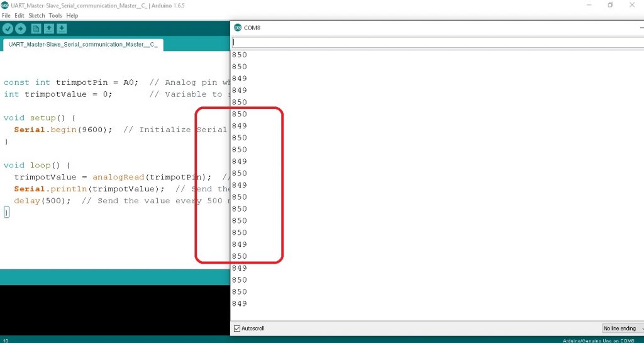This screenshot has width=644, height=343.
Task: Open the File menu
Action: [x=6, y=16]
